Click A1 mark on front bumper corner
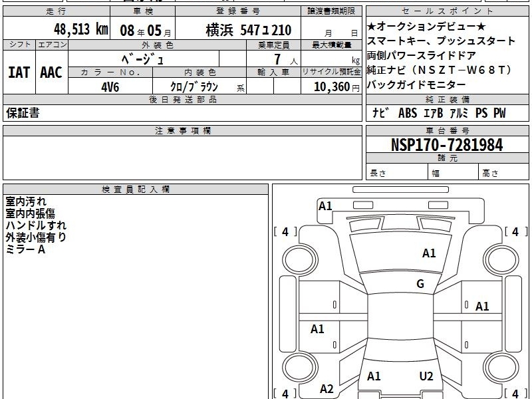532x399 pixels. [325, 206]
